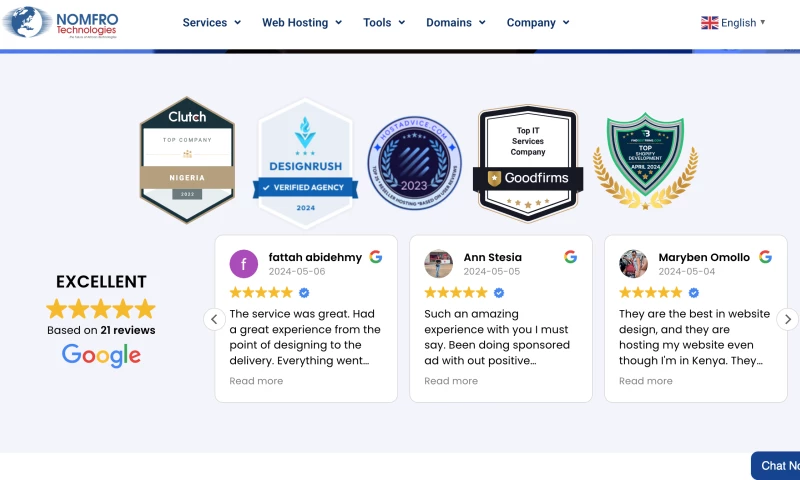This screenshot has width=800, height=480.
Task: Open the Tools menu
Action: 384,22
